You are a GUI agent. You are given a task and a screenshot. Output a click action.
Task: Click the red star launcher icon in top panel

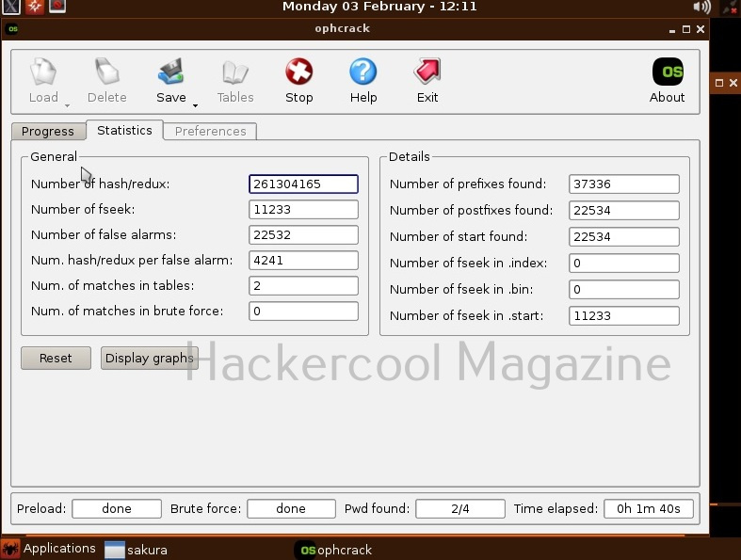click(x=34, y=7)
